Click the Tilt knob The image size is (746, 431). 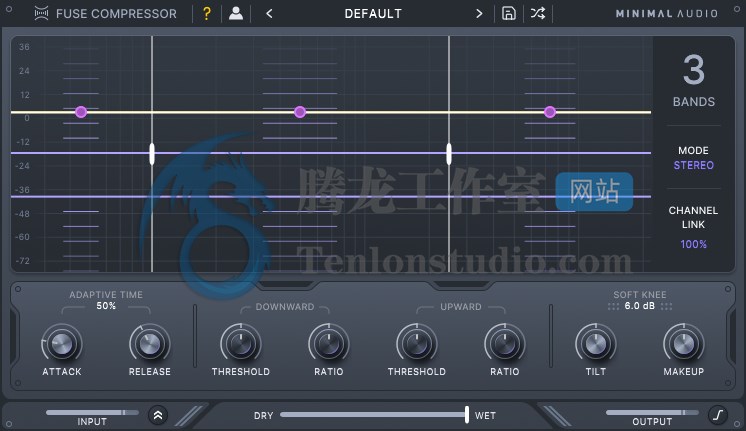pyautogui.click(x=596, y=343)
